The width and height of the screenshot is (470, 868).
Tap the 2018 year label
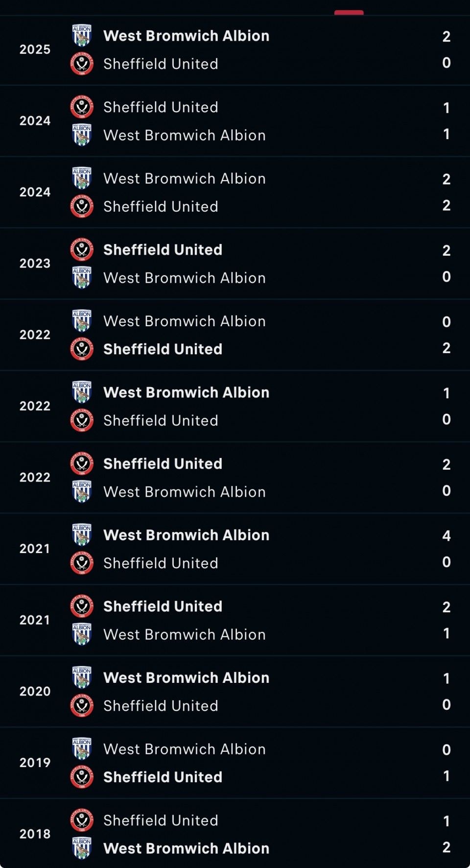(x=35, y=834)
